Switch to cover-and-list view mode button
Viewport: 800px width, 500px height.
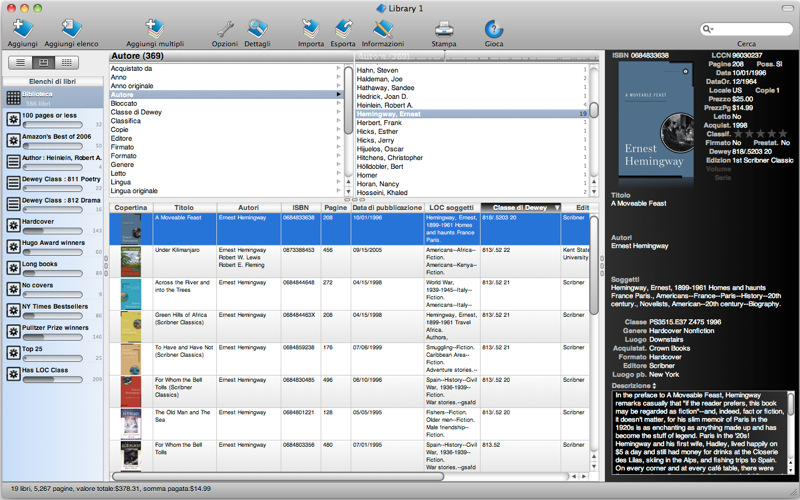[43, 62]
